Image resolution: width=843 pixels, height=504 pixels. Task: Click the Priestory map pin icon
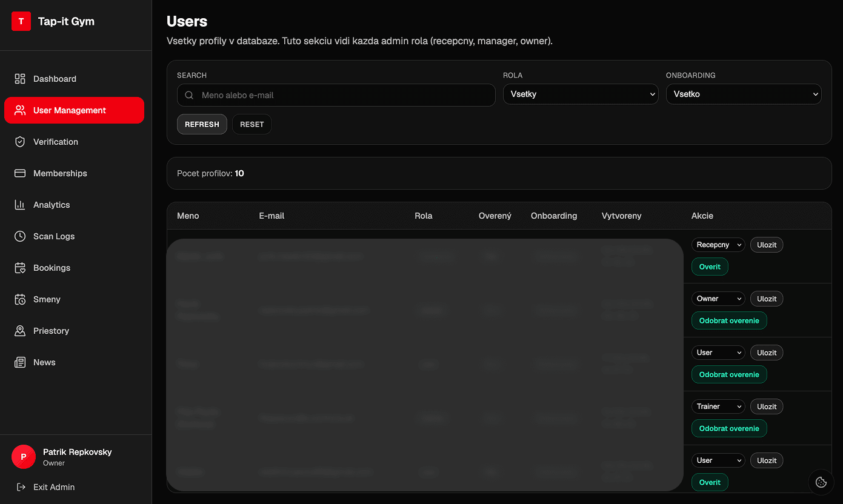(x=20, y=331)
